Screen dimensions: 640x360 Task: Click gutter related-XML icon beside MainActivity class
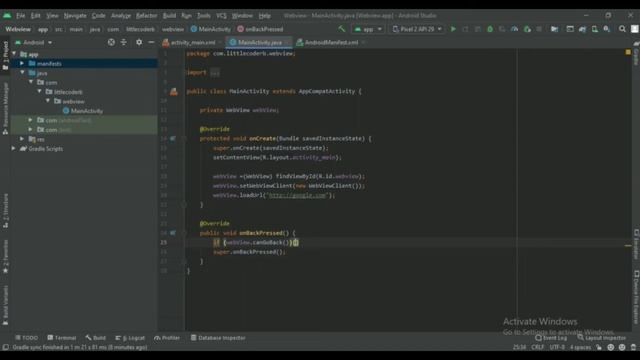174,91
